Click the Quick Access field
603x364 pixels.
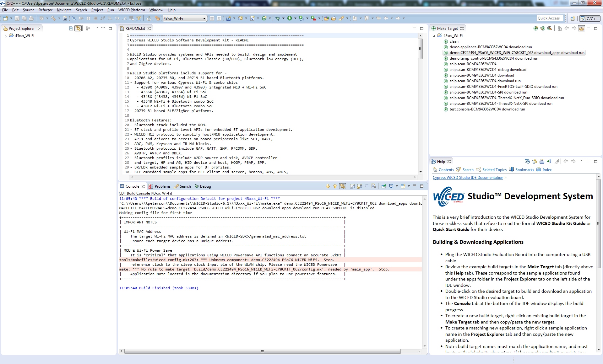click(550, 18)
